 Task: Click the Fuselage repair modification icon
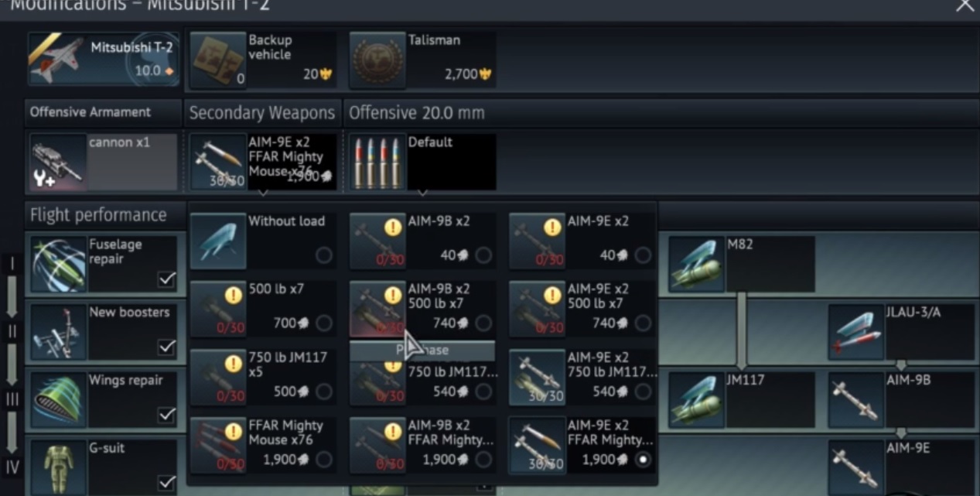[58, 264]
